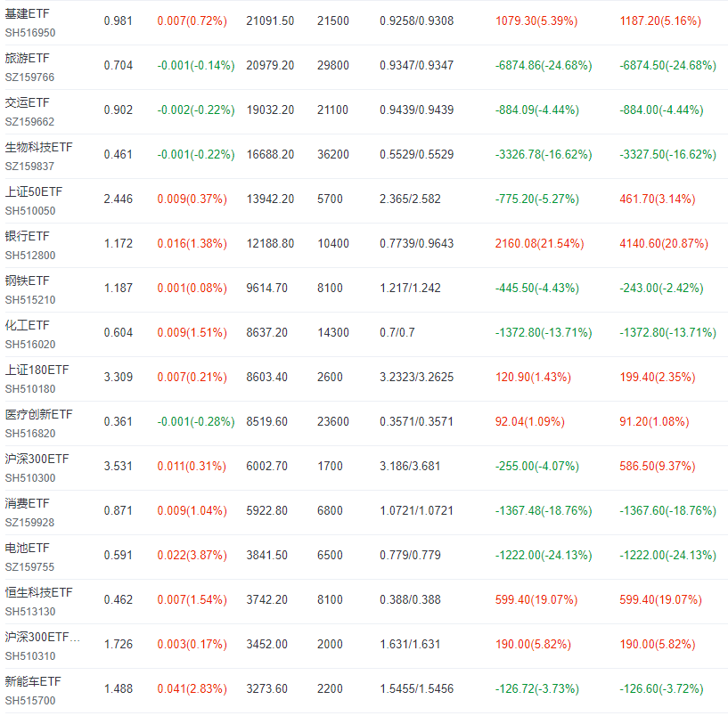The image size is (728, 716).
Task: Click profit 1079.30(5.39%)
Action: click(536, 21)
